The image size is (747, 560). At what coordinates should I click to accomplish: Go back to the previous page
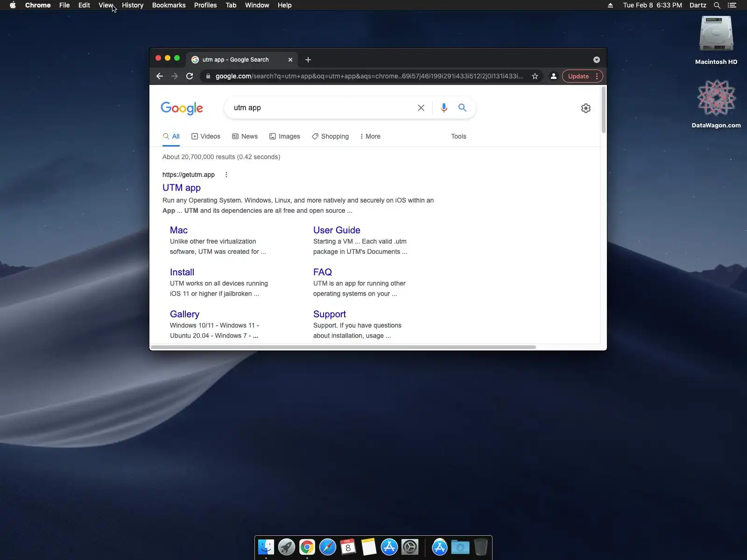[x=160, y=76]
